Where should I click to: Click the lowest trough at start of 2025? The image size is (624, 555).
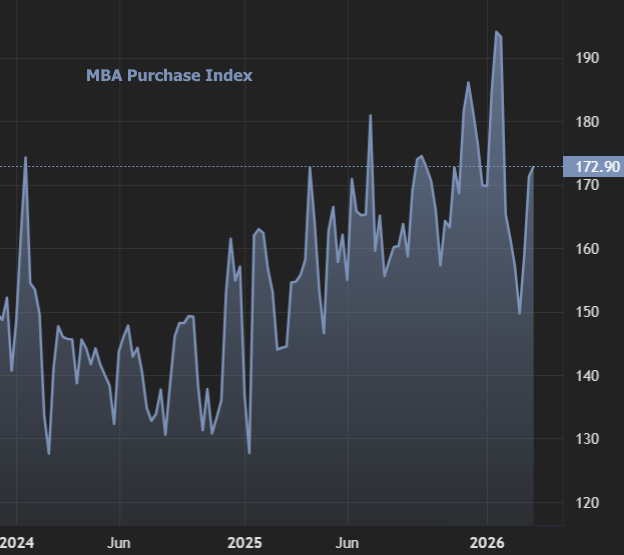click(249, 452)
